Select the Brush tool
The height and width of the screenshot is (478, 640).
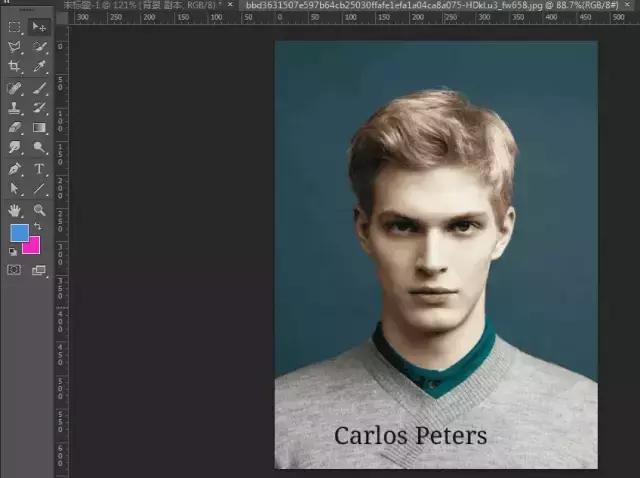click(39, 88)
